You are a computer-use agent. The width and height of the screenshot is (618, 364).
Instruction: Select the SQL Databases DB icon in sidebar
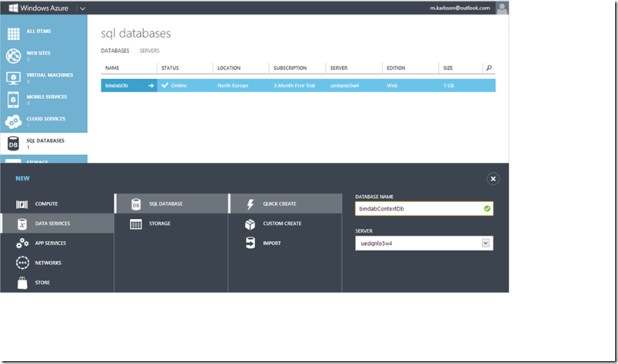point(13,144)
